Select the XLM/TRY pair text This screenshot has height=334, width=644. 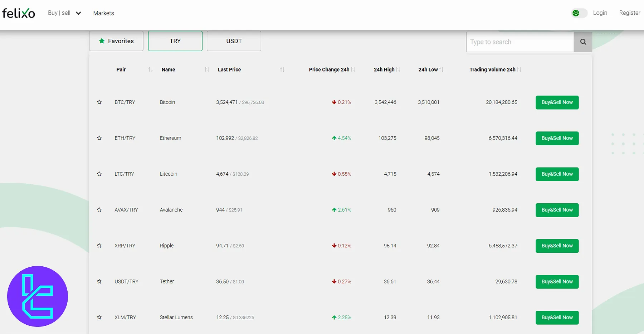click(x=125, y=317)
